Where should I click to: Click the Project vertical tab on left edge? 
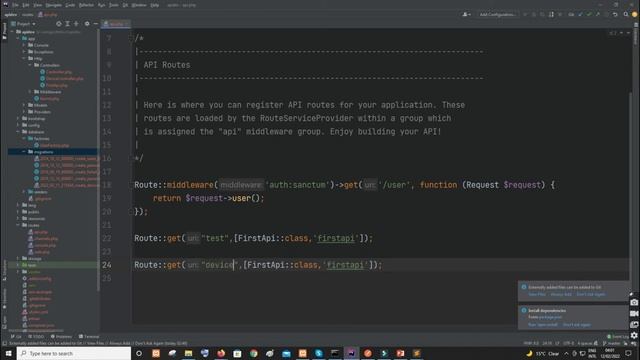tap(4, 31)
